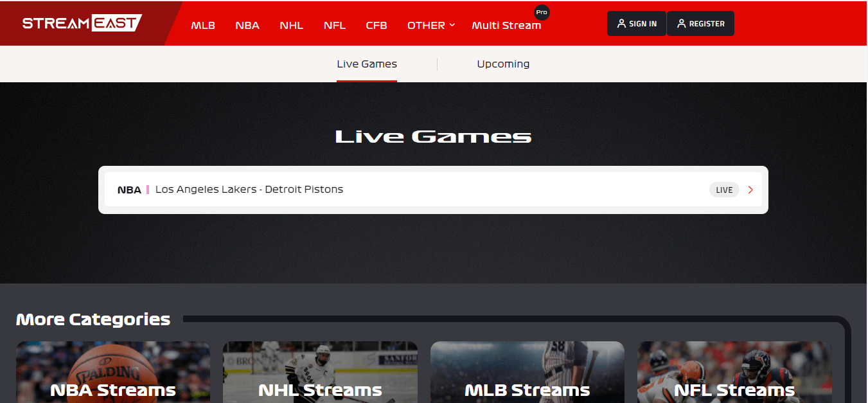The image size is (868, 403).
Task: Switch to the Upcoming tab
Action: tap(503, 64)
